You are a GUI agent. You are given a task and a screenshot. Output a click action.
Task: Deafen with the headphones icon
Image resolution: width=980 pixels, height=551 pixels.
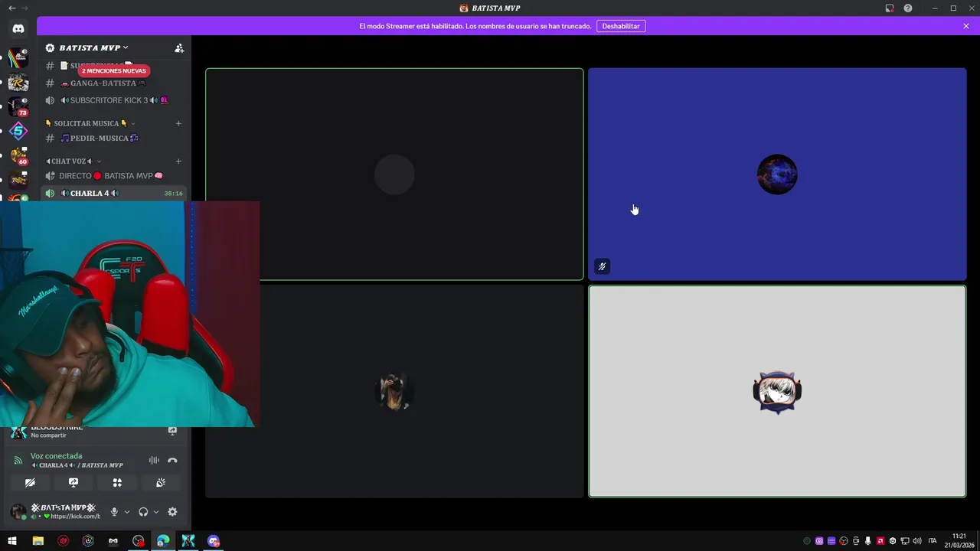point(143,512)
